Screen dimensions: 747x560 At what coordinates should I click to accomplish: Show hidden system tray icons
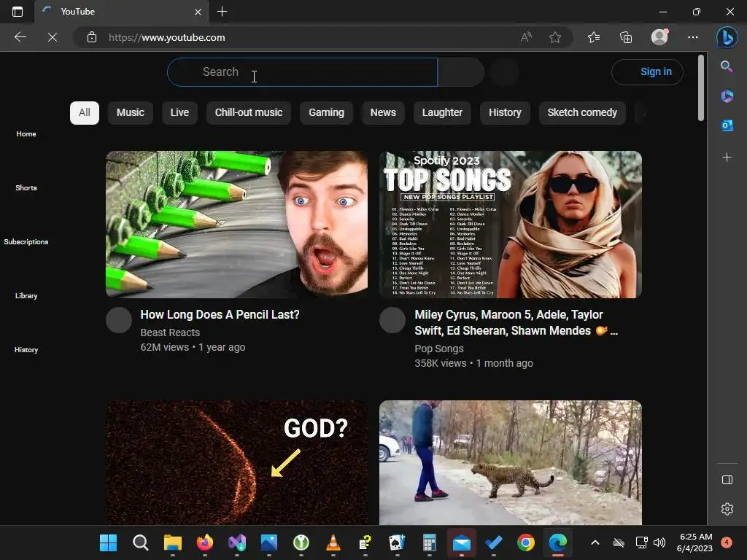coord(595,542)
